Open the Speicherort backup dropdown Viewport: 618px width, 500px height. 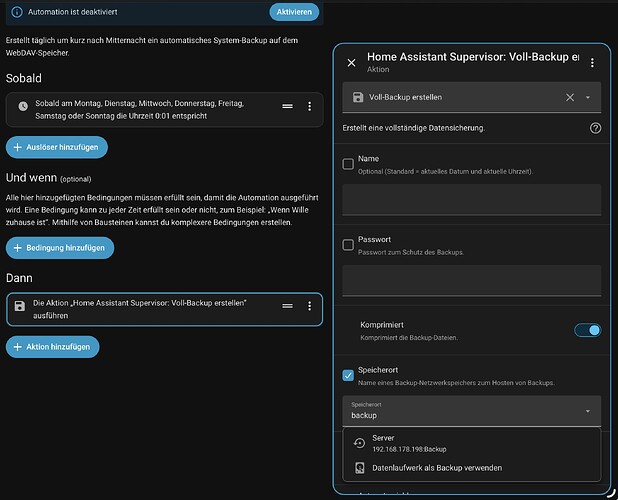pos(472,411)
